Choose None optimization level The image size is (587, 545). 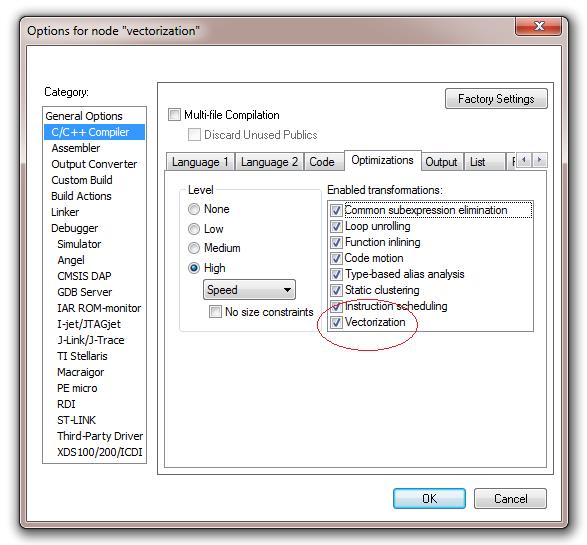[x=194, y=209]
